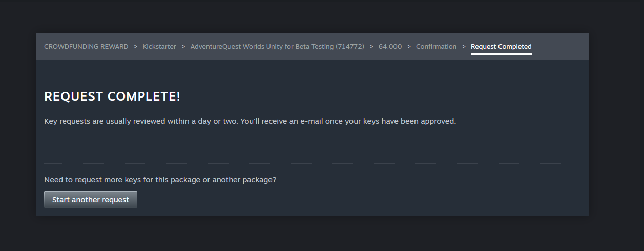This screenshot has width=644, height=251.
Task: Go back to CROWDFUNDING REWARD breadcrumb step
Action: 86,47
